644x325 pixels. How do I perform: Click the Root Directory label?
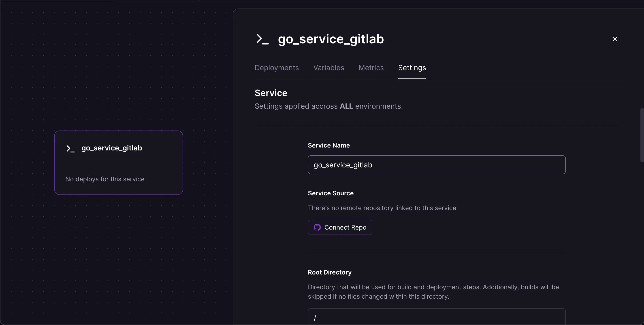pyautogui.click(x=330, y=272)
